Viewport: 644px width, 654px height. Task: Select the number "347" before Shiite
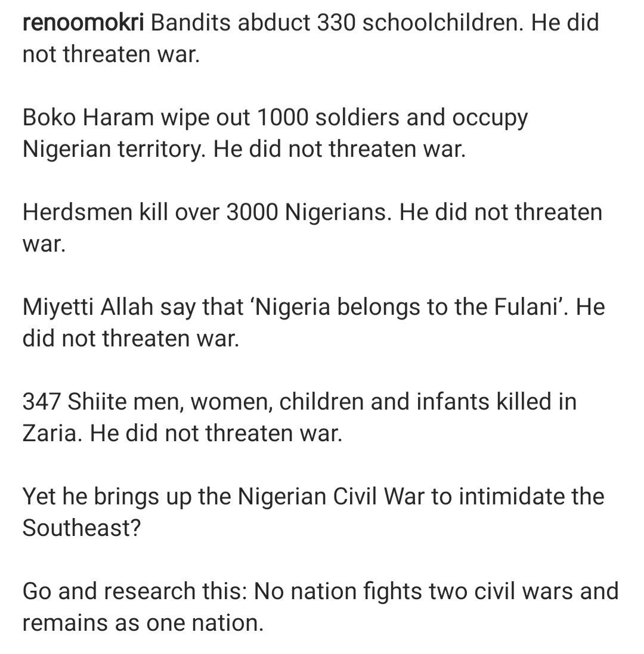(41, 402)
